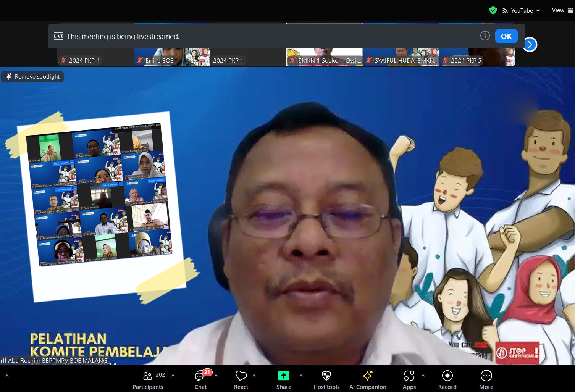
Task: Start recording with Record button
Action: pyautogui.click(x=447, y=380)
